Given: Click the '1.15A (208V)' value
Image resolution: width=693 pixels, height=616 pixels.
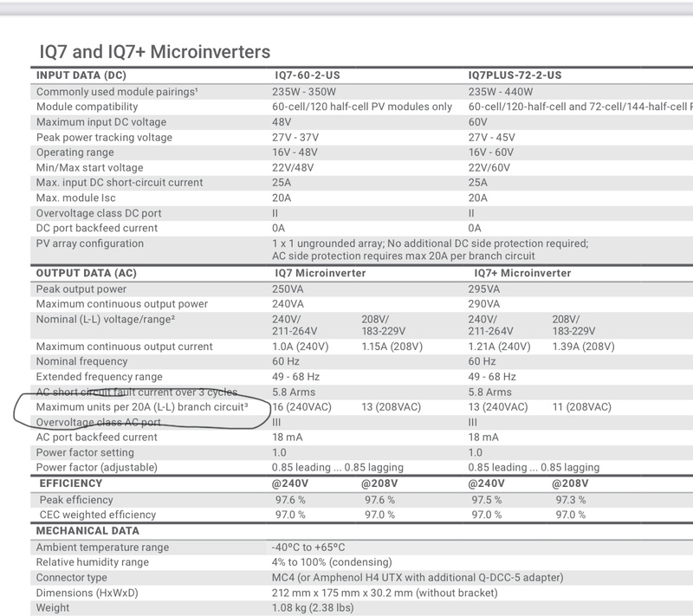Looking at the screenshot, I should tap(392, 347).
